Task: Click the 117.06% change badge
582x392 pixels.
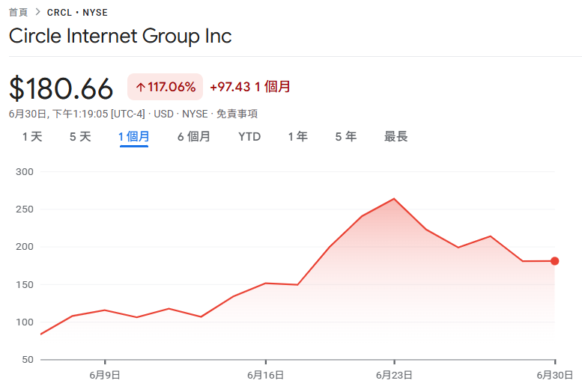Action: click(166, 88)
